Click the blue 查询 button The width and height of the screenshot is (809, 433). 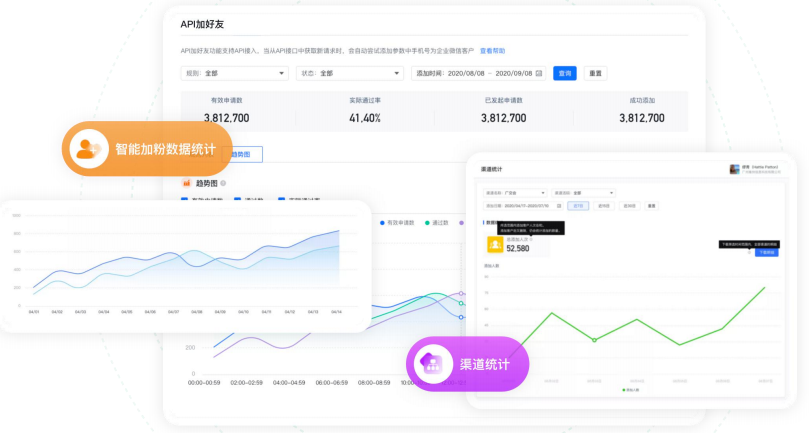coord(565,73)
